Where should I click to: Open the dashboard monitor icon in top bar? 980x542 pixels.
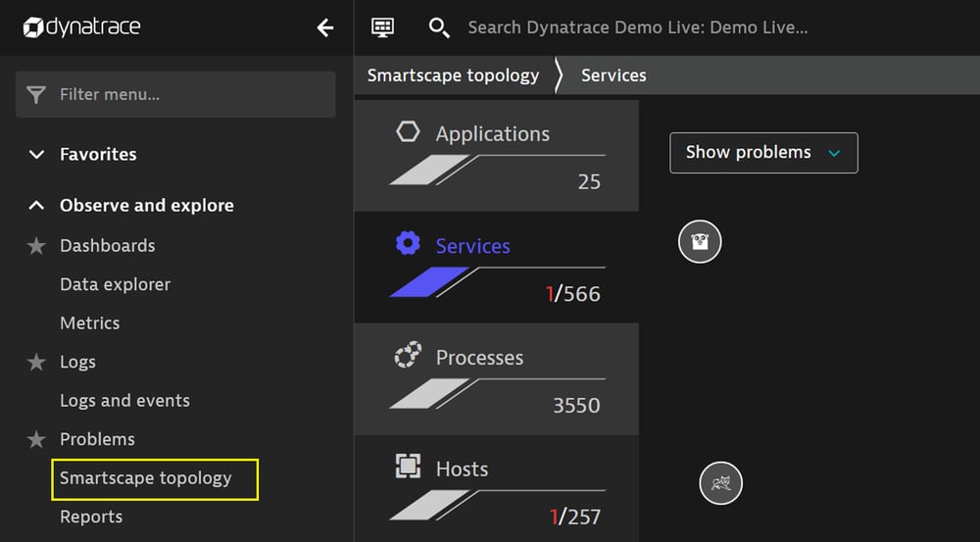click(382, 26)
